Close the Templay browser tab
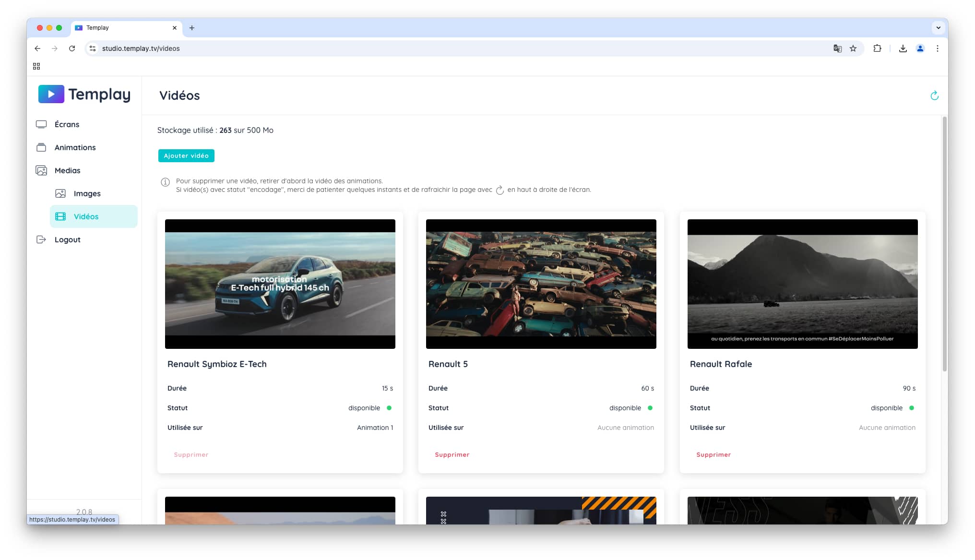Screen dimensions: 975x560 tap(175, 28)
